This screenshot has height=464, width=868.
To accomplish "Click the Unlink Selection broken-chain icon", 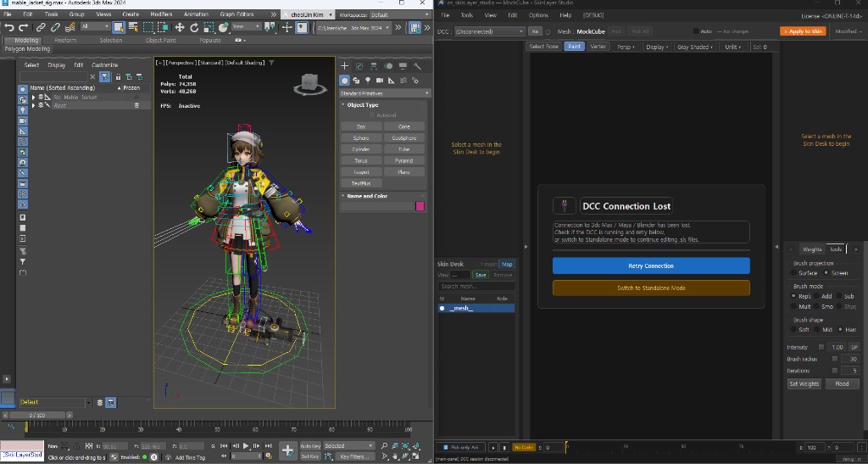I will pyautogui.click(x=55, y=27).
